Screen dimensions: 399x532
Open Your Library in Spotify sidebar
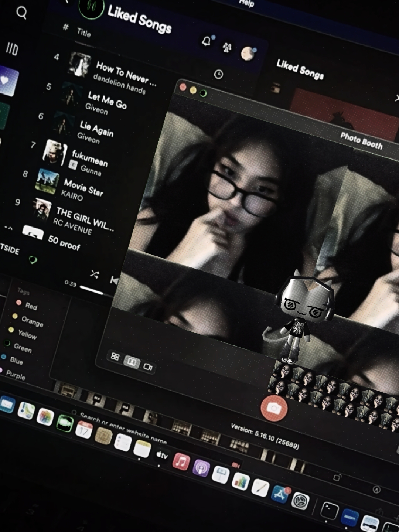coord(12,49)
